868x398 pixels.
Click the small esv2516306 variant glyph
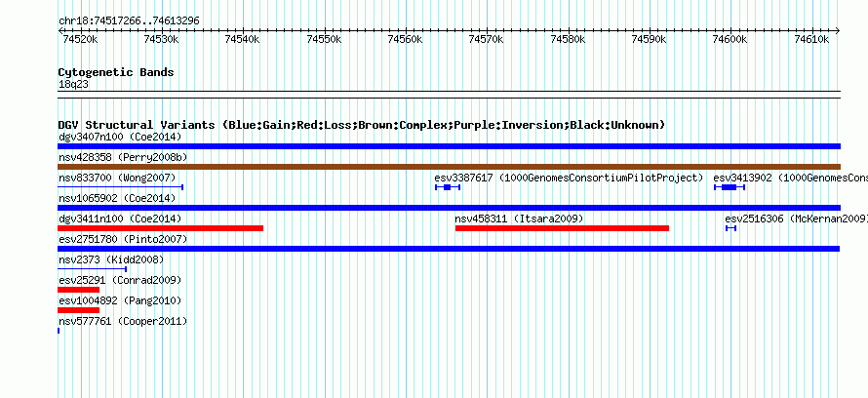click(x=730, y=228)
